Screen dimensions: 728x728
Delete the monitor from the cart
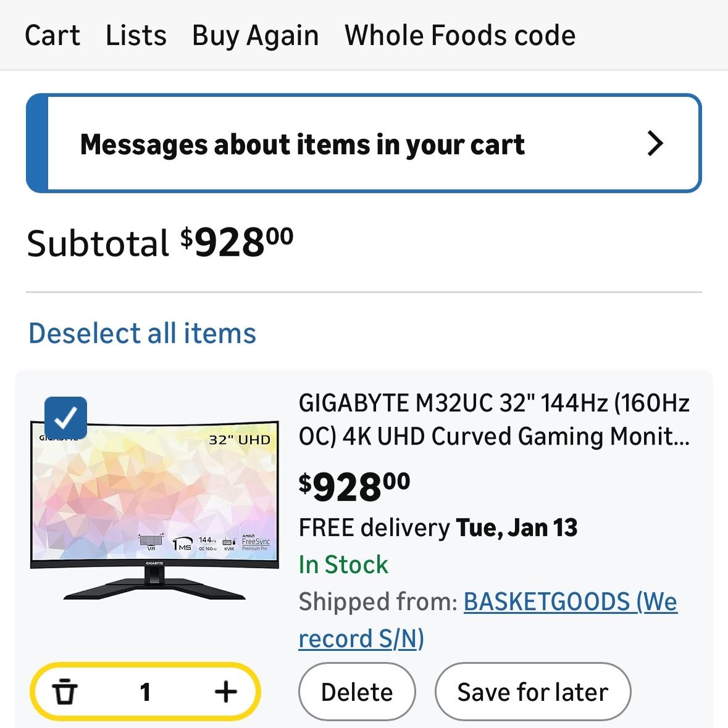[x=357, y=692]
